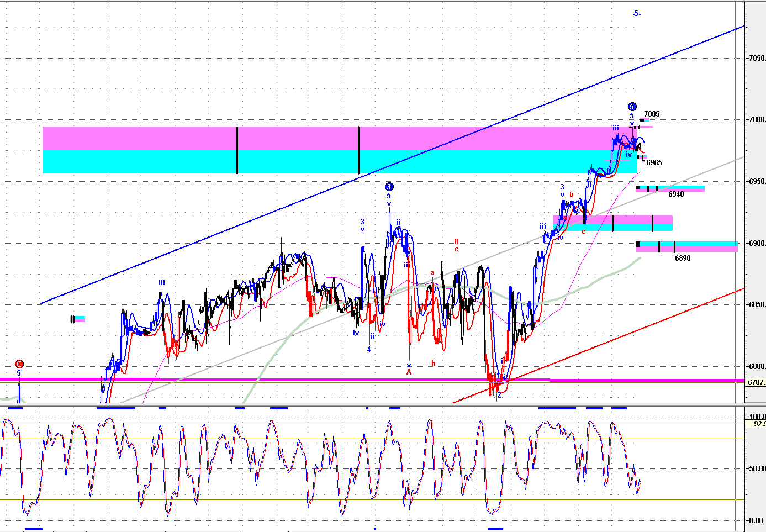This screenshot has height=532, width=766.
Task: Click blue 5 label beneath circled red C
Action: click(19, 373)
